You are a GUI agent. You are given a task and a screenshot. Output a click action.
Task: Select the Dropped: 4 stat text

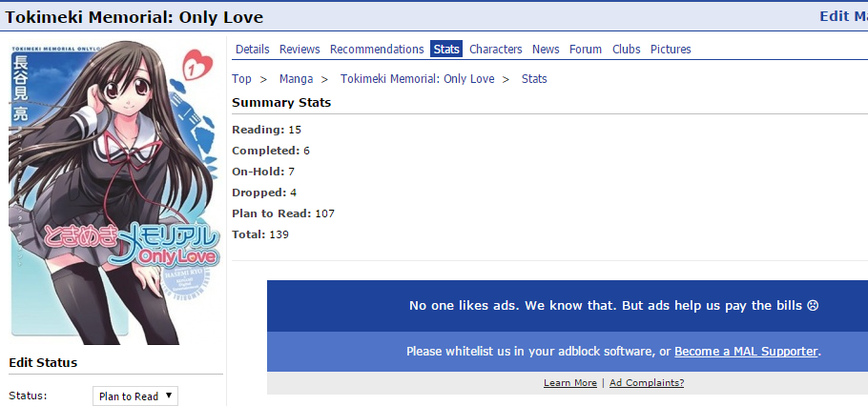pos(264,193)
